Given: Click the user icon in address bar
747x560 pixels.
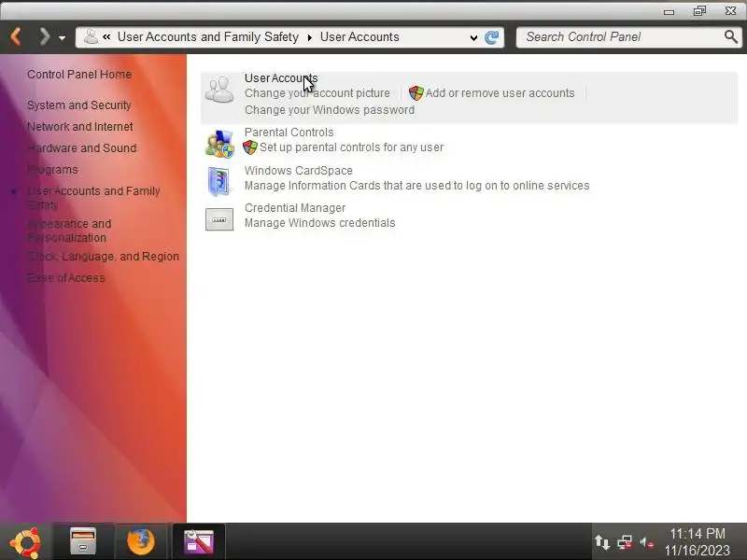Looking at the screenshot, I should 90,36.
